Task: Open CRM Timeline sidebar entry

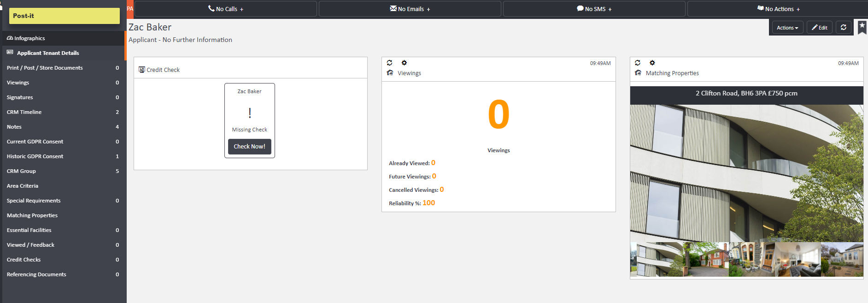Action: (x=24, y=112)
